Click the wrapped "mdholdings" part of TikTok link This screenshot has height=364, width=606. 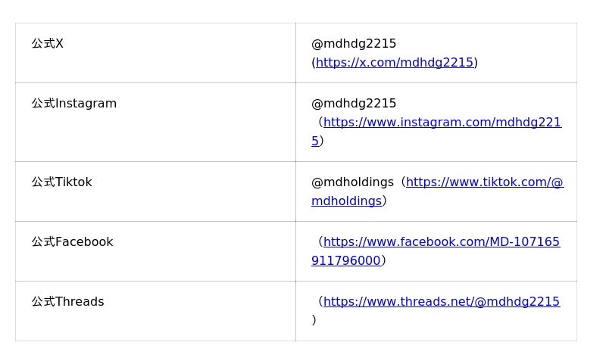click(x=346, y=201)
